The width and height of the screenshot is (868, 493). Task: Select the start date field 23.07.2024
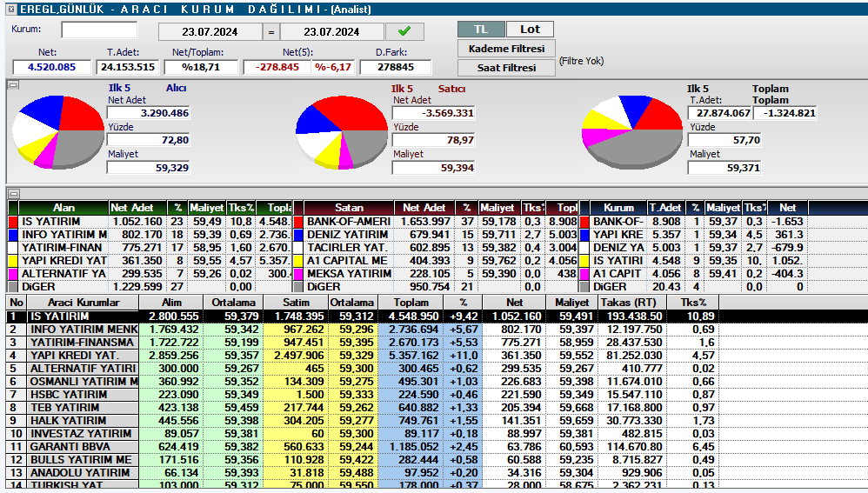pos(210,32)
